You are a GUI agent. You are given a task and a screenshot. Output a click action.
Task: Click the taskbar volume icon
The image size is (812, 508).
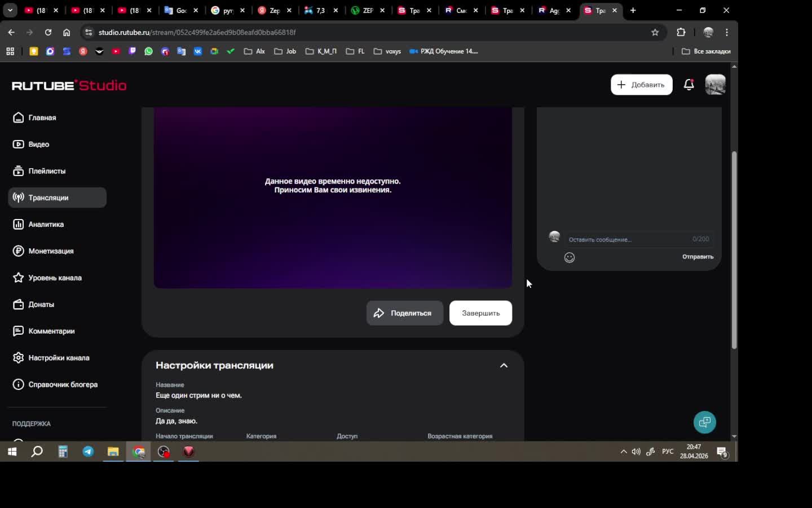pyautogui.click(x=636, y=452)
